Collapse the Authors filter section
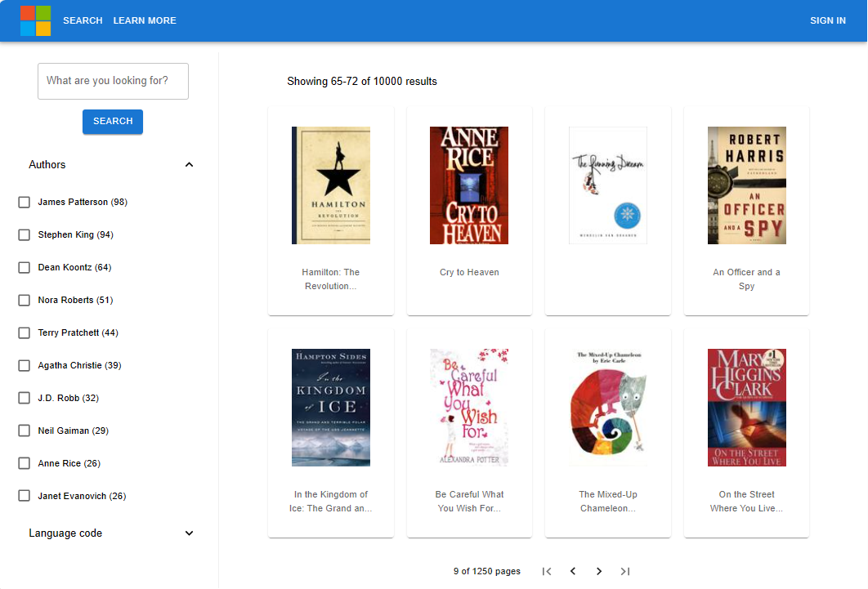The height and width of the screenshot is (589, 868). click(189, 164)
